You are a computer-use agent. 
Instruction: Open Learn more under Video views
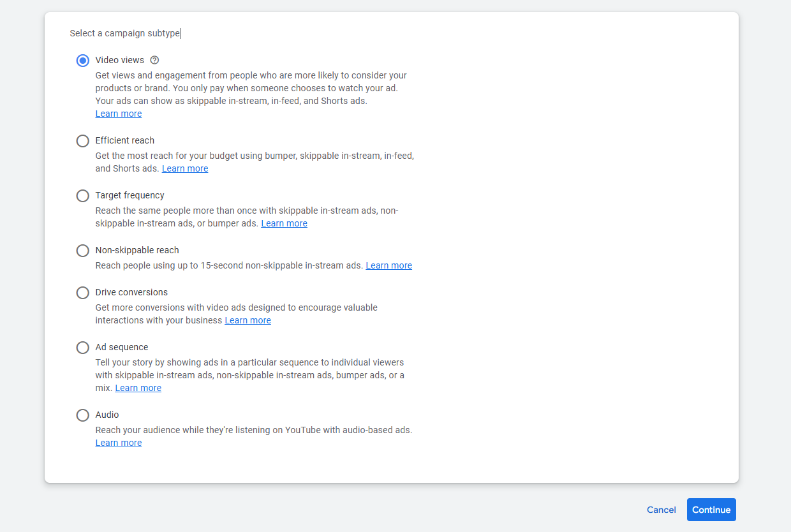(119, 114)
